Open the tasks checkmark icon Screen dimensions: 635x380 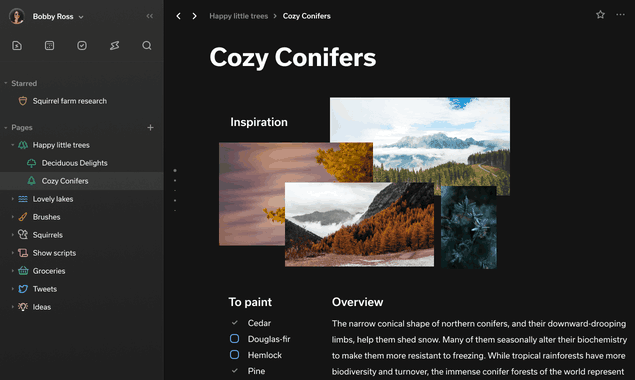[82, 45]
